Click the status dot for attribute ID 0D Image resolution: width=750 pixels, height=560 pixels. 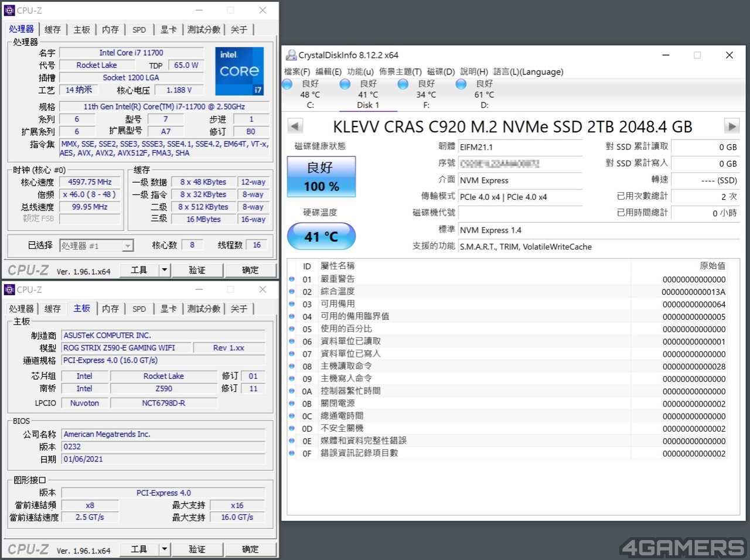[x=292, y=428]
